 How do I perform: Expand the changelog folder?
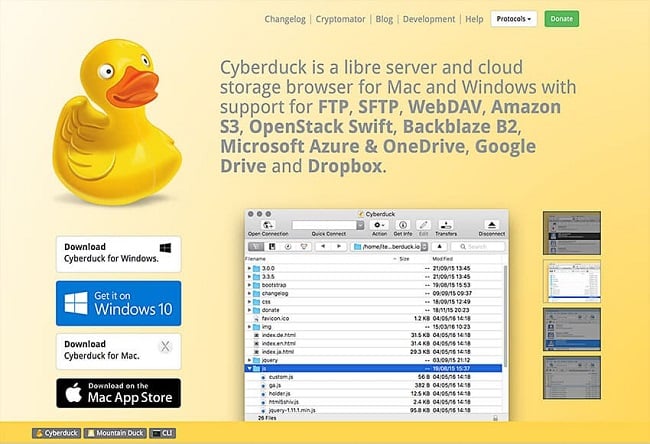249,293
